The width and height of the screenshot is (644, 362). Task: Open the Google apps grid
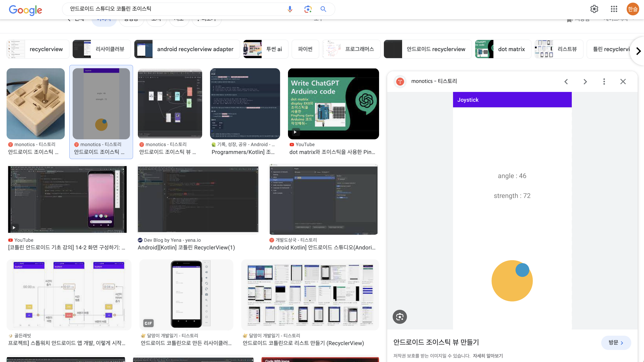pyautogui.click(x=614, y=9)
